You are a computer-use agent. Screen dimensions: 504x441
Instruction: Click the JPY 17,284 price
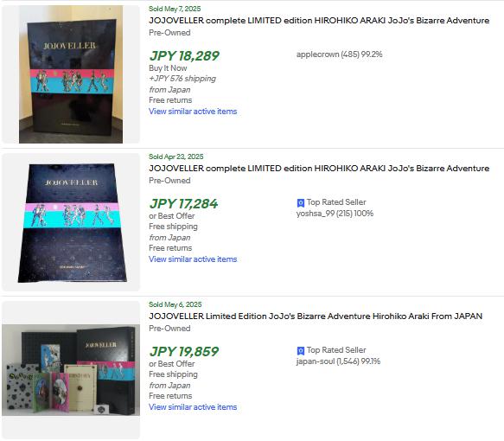coord(183,204)
